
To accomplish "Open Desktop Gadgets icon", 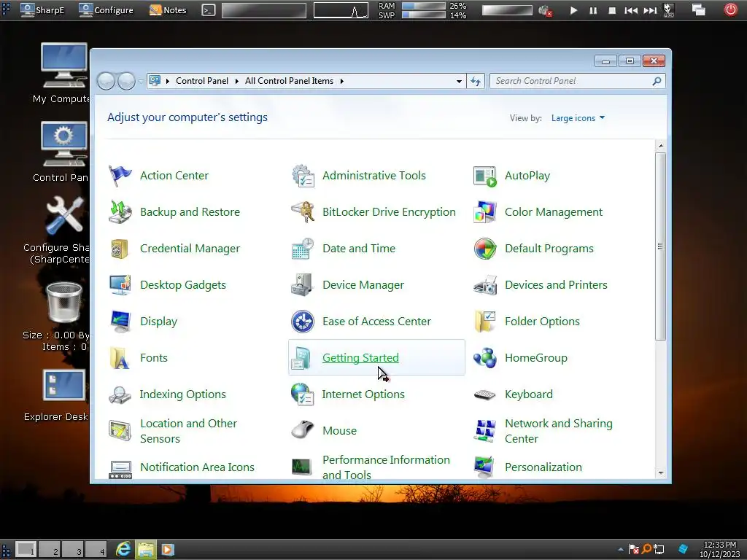I will (x=120, y=285).
